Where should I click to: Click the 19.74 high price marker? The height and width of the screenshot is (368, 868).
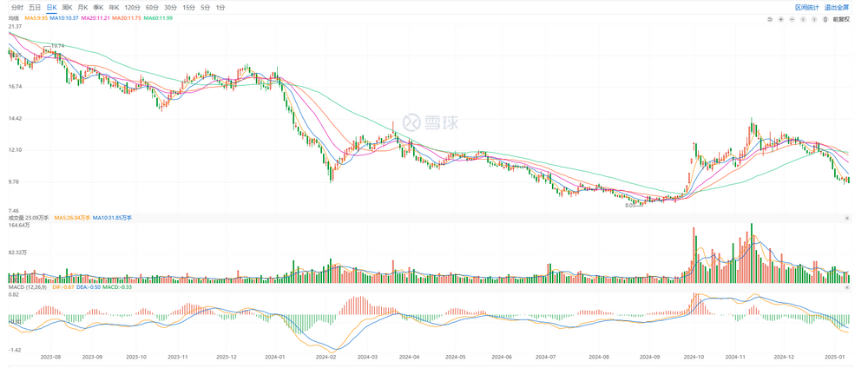[57, 45]
